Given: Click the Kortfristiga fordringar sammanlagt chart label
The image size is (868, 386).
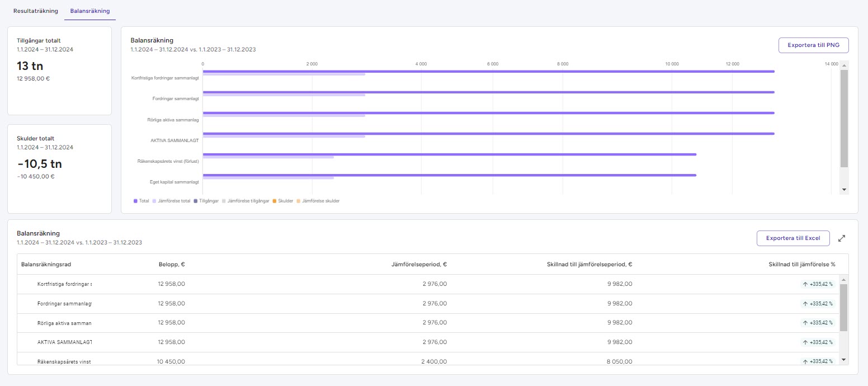Looking at the screenshot, I should pyautogui.click(x=165, y=78).
